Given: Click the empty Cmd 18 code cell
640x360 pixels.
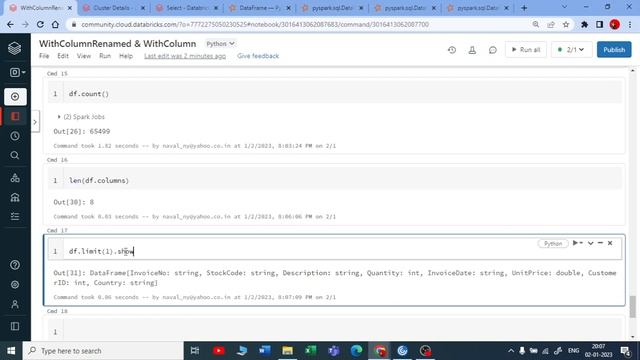Looking at the screenshot, I should point(335,331).
